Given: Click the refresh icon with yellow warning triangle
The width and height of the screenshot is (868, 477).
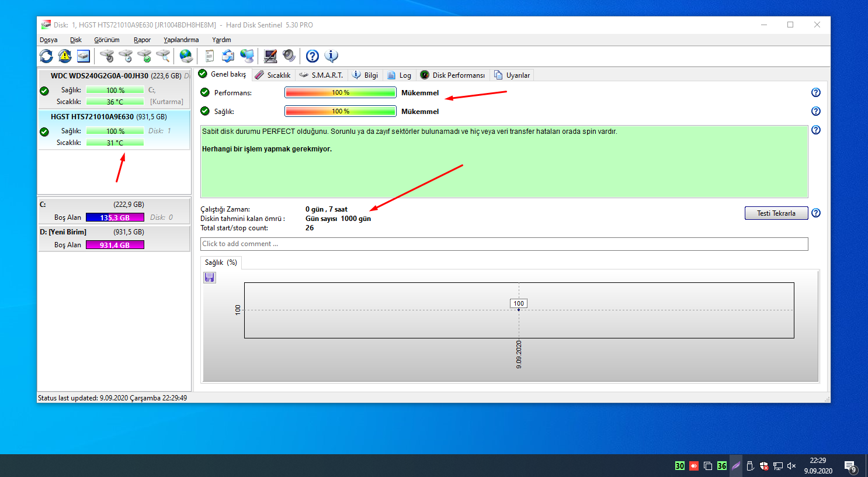Looking at the screenshot, I should (65, 56).
